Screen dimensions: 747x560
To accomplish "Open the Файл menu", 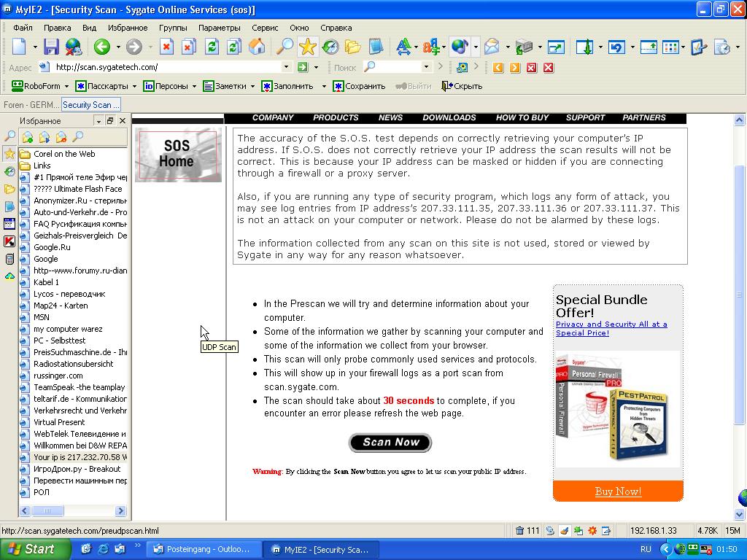I will 23,28.
